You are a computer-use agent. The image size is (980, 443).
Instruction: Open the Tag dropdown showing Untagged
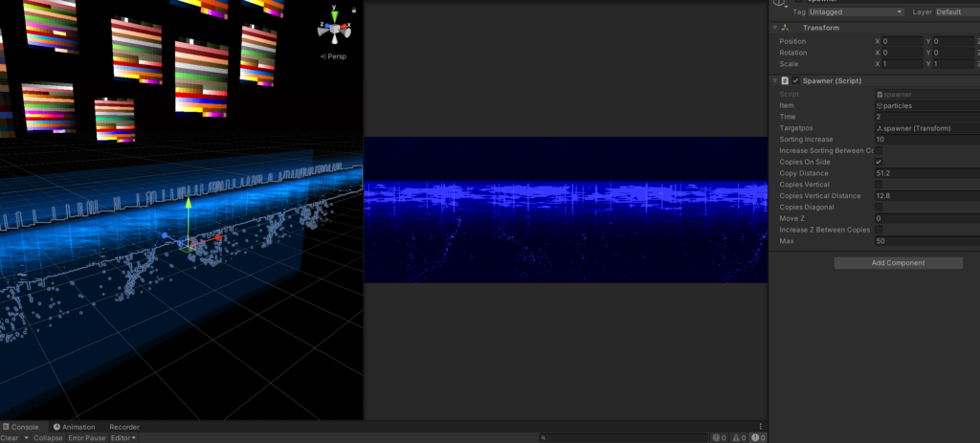[x=856, y=11]
